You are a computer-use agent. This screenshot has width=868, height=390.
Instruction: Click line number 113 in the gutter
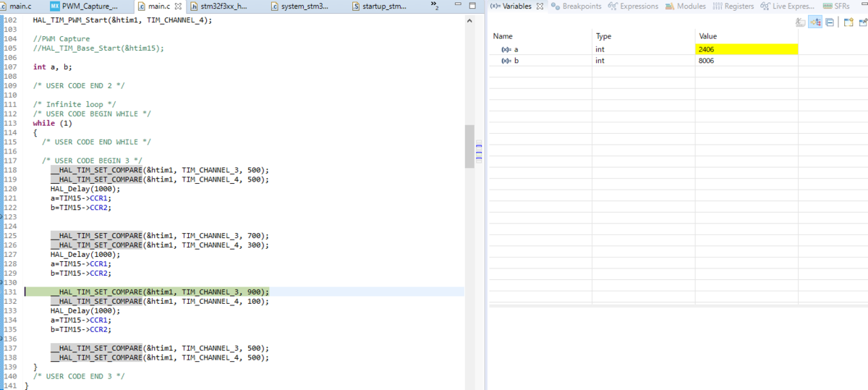point(10,123)
